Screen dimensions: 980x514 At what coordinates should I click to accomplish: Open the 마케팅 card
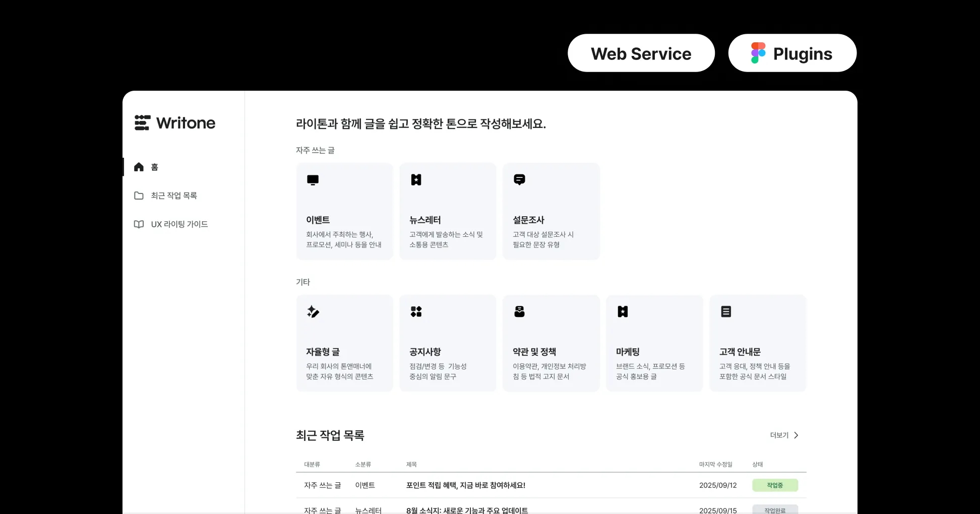click(x=654, y=343)
